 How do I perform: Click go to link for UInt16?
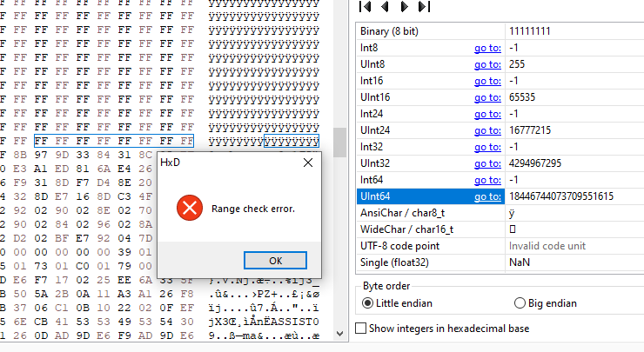[487, 97]
